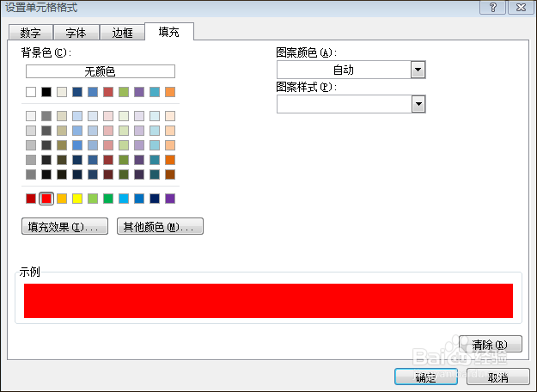Pick the white theme color swatch
The image size is (537, 392).
click(x=31, y=92)
